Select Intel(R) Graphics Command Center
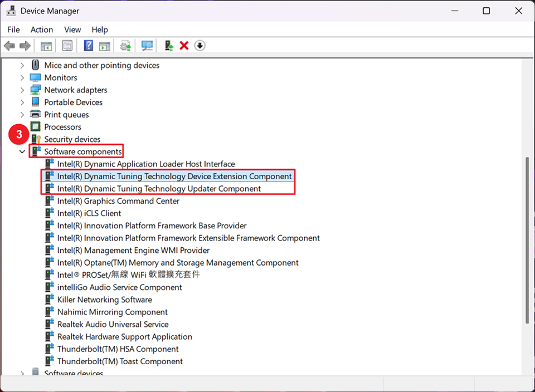The height and width of the screenshot is (392, 535). [118, 201]
